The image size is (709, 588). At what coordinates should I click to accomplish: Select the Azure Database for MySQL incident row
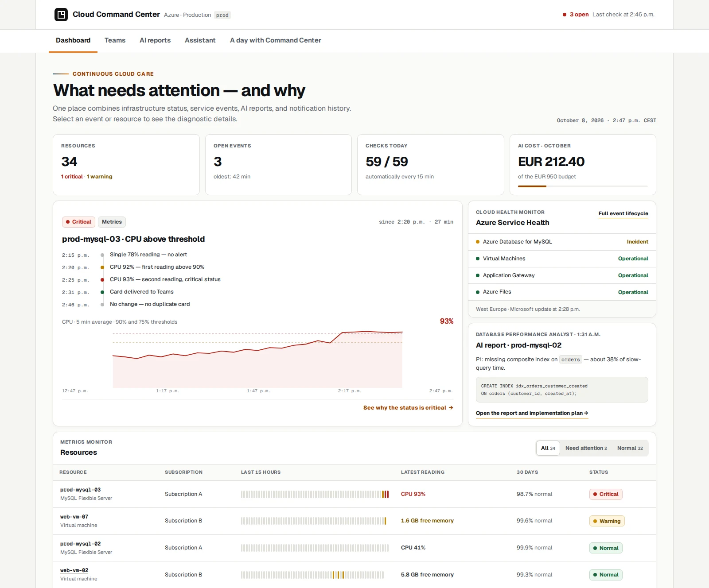click(x=562, y=242)
